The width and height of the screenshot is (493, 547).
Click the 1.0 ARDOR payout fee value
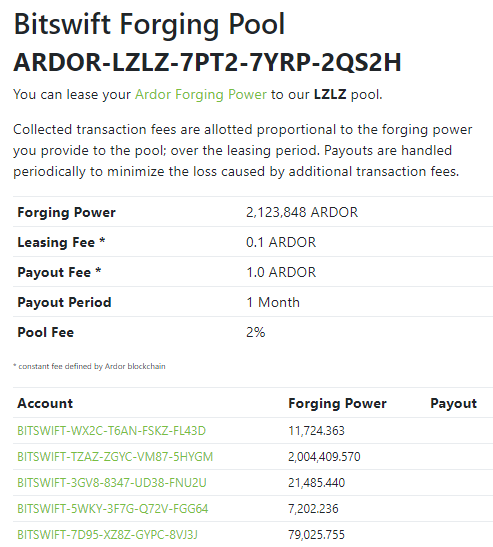coord(281,272)
